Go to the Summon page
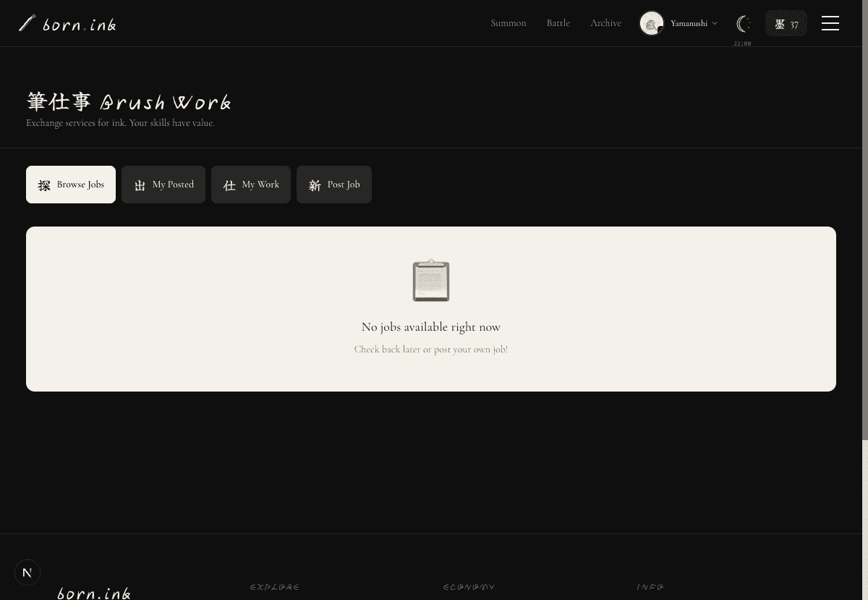This screenshot has height=600, width=868. click(x=509, y=23)
